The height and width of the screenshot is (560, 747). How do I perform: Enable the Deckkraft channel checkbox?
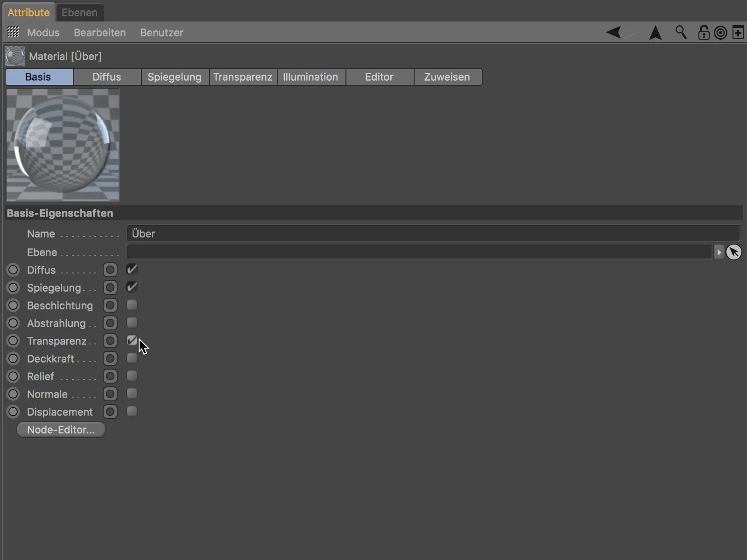132,358
